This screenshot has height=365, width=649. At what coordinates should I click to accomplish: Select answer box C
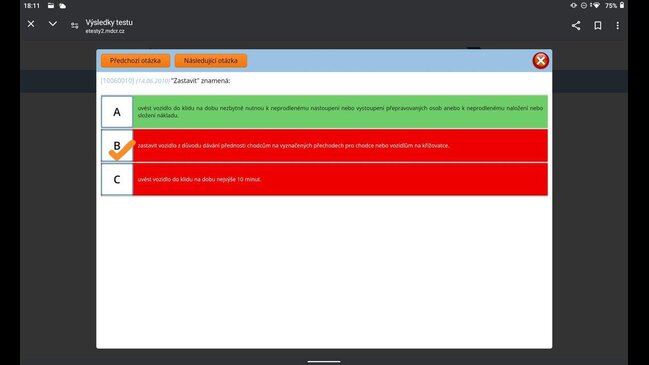click(117, 179)
